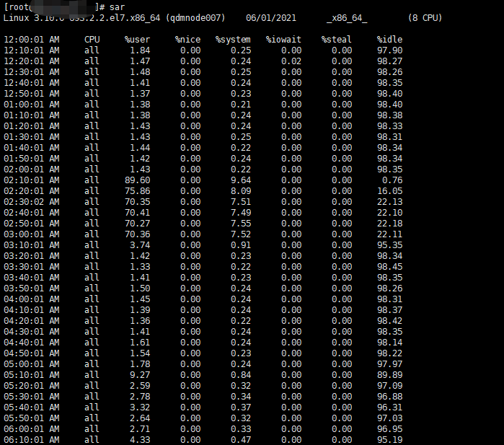Click the %iowait column header
The image size is (504, 445).
[283, 40]
